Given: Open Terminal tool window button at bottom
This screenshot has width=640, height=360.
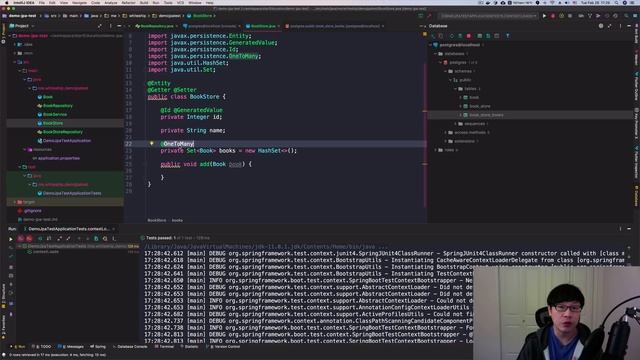Looking at the screenshot, I should click(164, 347).
